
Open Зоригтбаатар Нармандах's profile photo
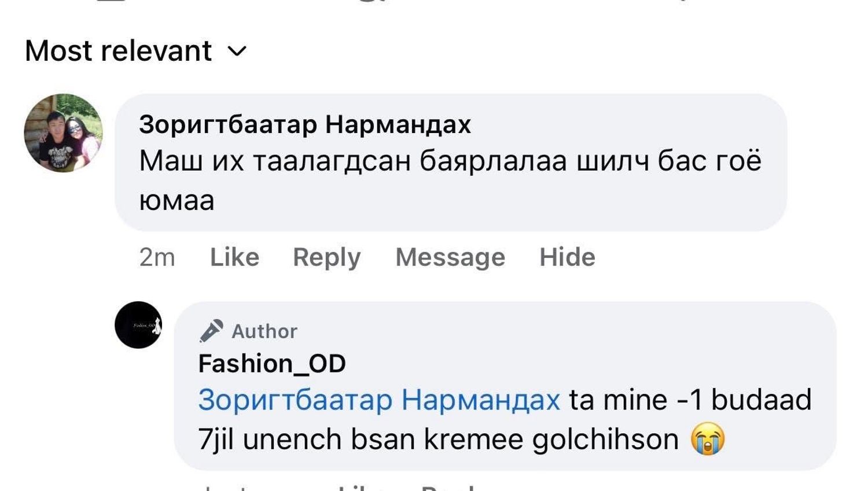[x=63, y=133]
